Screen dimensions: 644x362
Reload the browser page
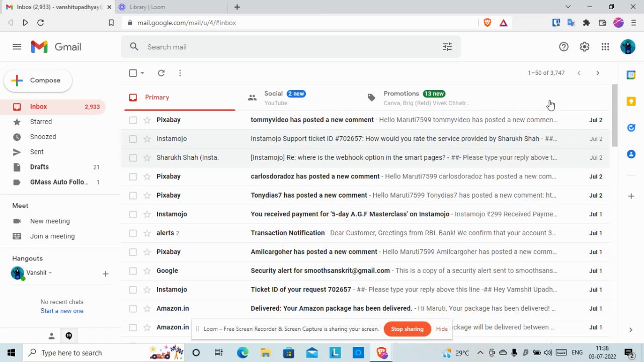pos(41,23)
